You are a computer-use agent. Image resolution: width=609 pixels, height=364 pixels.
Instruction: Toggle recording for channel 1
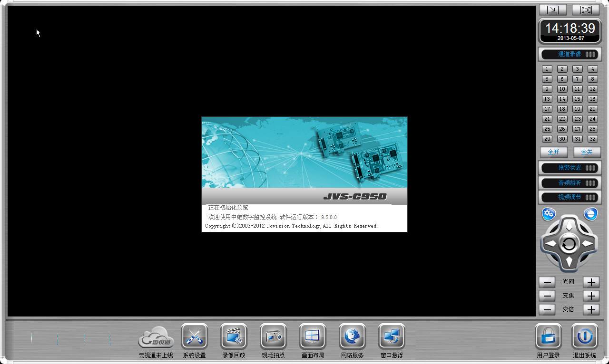pos(547,69)
